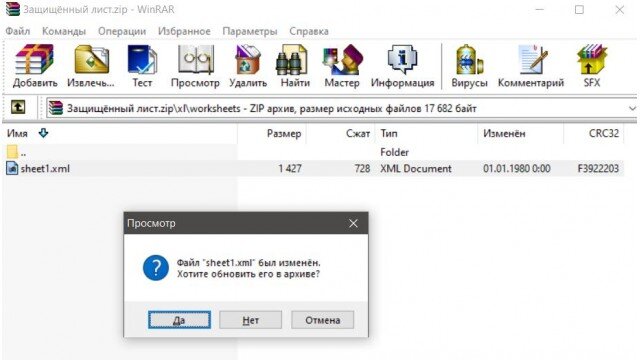Screen dimensions: 640x360
Task: Sort by the Тип column header
Action: pos(389,133)
